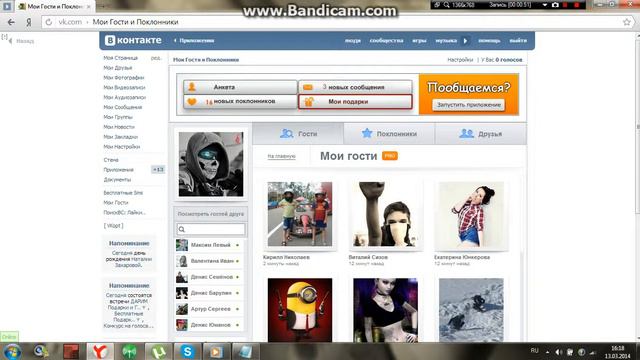Select friend Денис Барулин in the list

(x=209, y=293)
